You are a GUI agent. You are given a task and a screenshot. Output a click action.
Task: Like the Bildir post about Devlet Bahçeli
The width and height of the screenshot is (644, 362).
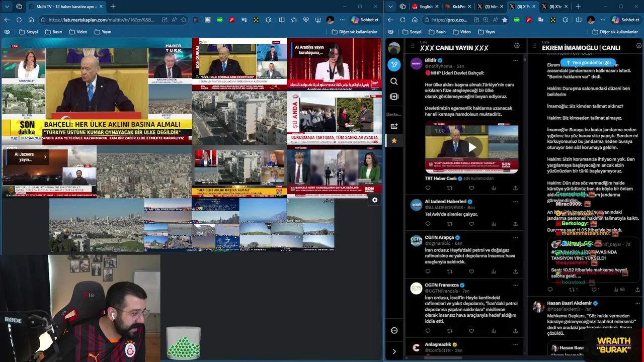pos(471,188)
